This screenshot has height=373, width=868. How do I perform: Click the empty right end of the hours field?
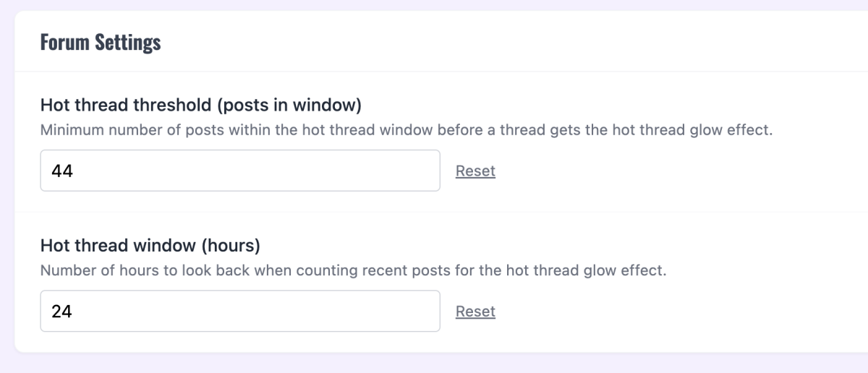coord(405,311)
